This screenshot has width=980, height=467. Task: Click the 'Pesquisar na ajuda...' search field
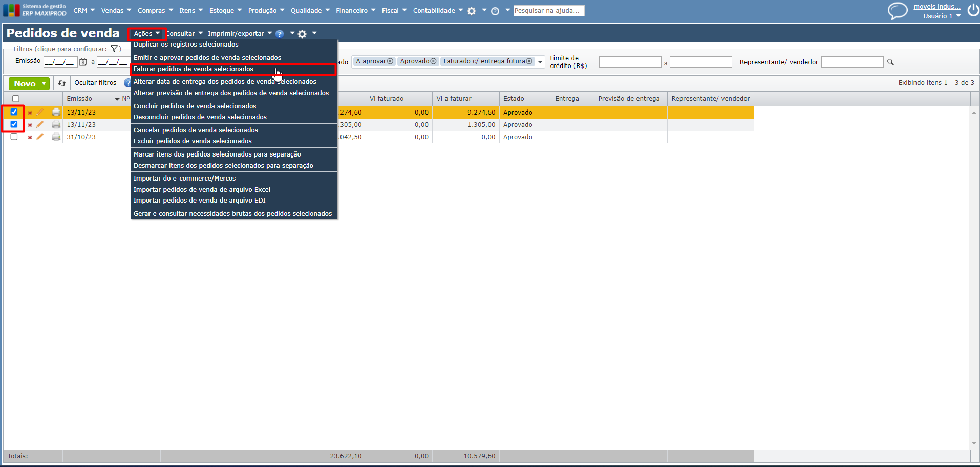pyautogui.click(x=549, y=10)
